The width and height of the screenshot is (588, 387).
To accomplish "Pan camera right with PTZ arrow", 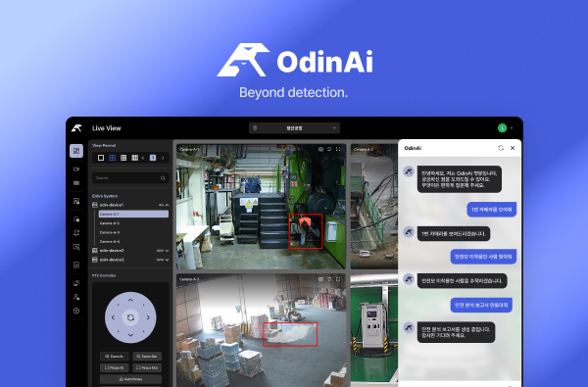I will point(148,317).
